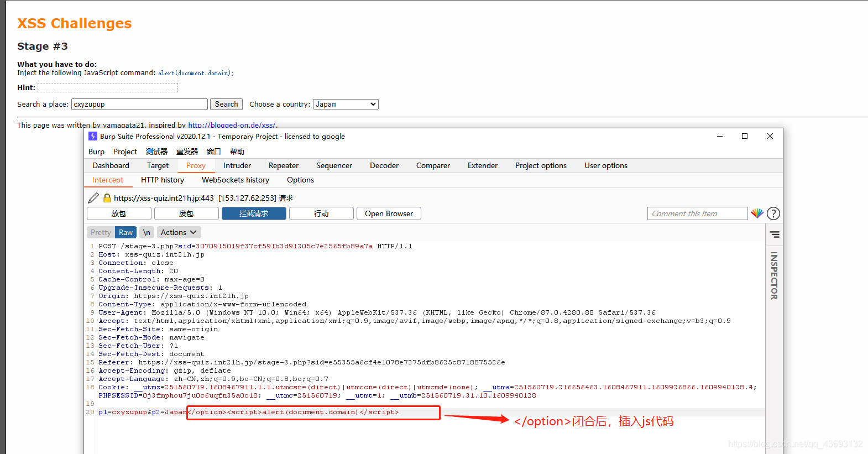868x454 pixels.
Task: Open the HTTP history sub-tab
Action: point(163,180)
